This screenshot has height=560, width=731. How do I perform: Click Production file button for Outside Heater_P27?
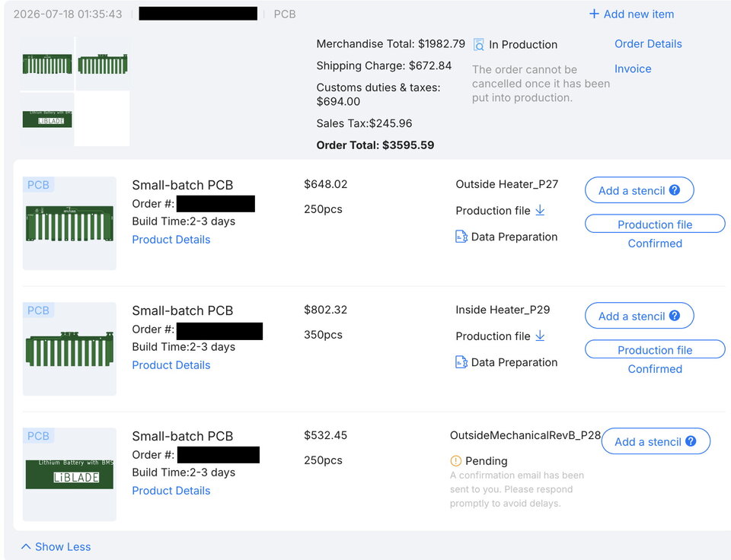(655, 224)
